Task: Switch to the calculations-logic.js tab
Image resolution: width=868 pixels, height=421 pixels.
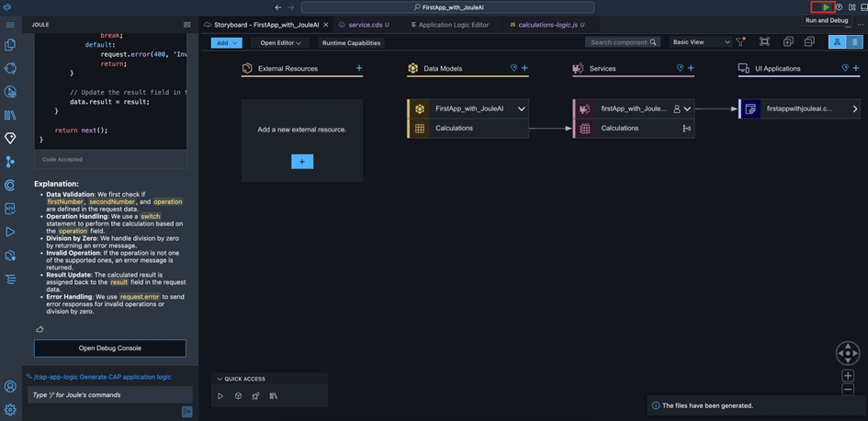Action: coord(546,25)
